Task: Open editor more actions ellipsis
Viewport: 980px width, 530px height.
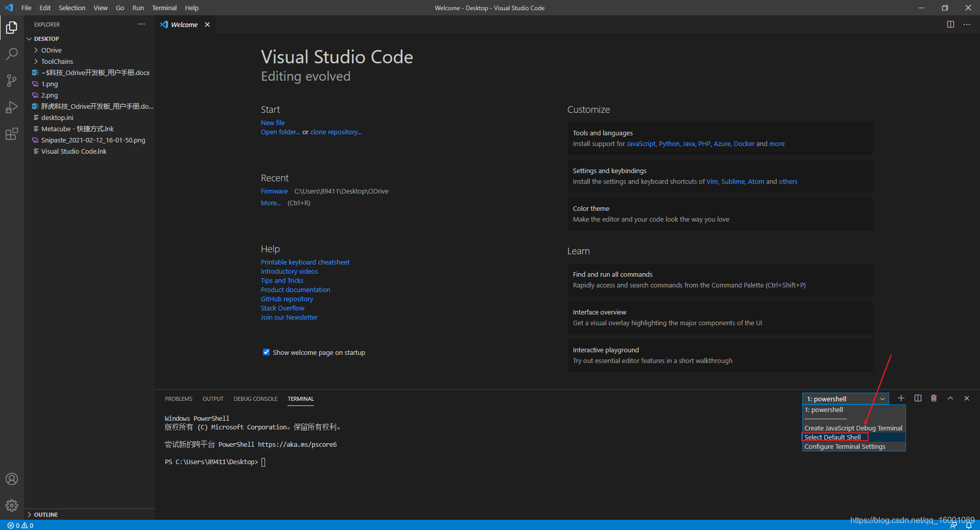Action: coord(967,24)
